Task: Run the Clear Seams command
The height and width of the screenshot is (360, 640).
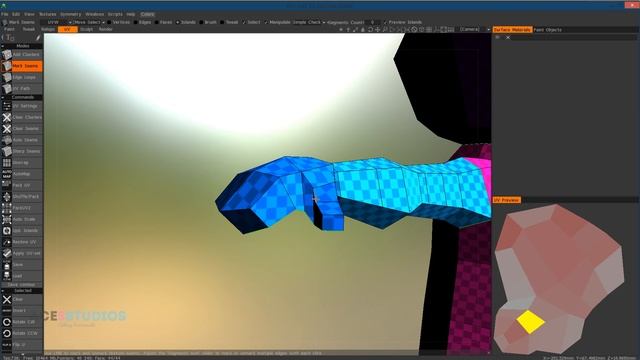Action: point(22,129)
